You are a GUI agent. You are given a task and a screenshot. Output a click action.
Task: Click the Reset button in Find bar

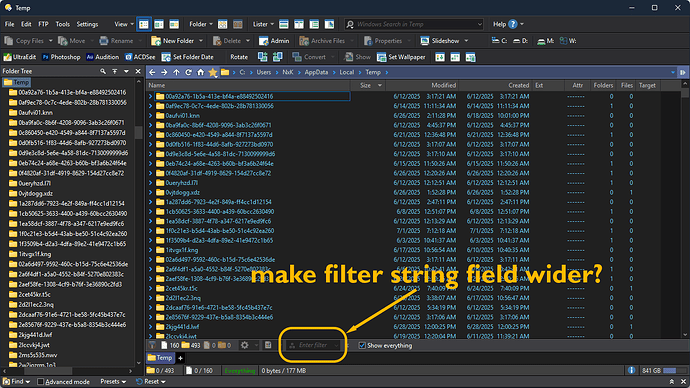pos(150,382)
